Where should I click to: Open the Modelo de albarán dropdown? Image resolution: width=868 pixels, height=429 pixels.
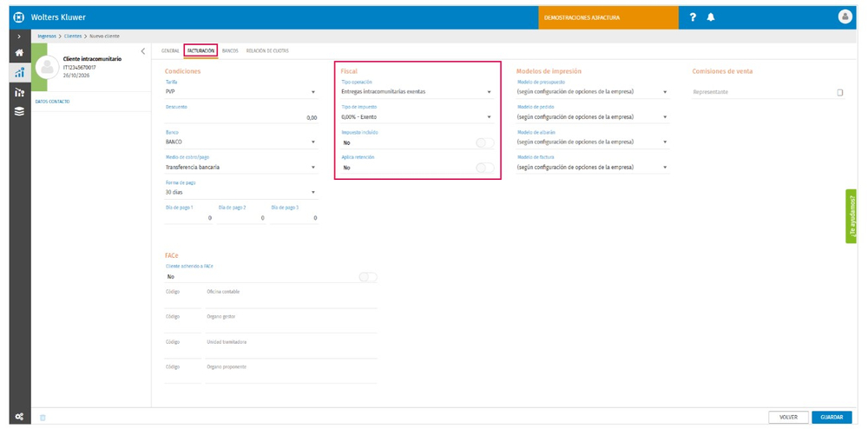(593, 142)
